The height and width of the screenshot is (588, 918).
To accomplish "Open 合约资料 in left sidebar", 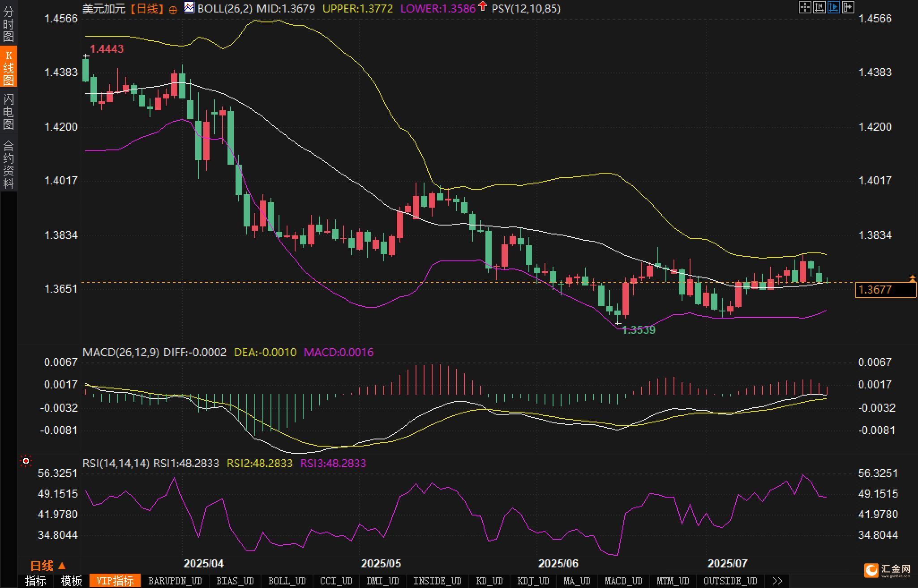I will [9, 164].
